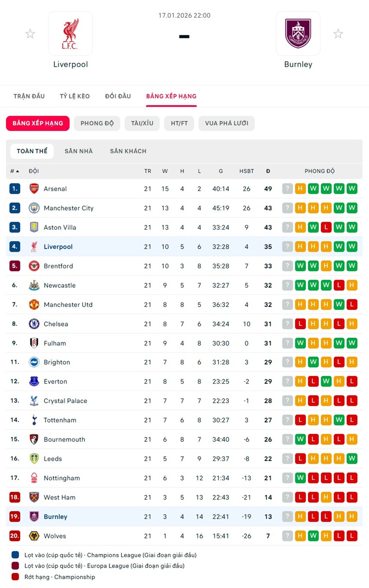This screenshot has height=588, width=369.
Task: Click the Arsenal team logo in table
Action: click(34, 189)
